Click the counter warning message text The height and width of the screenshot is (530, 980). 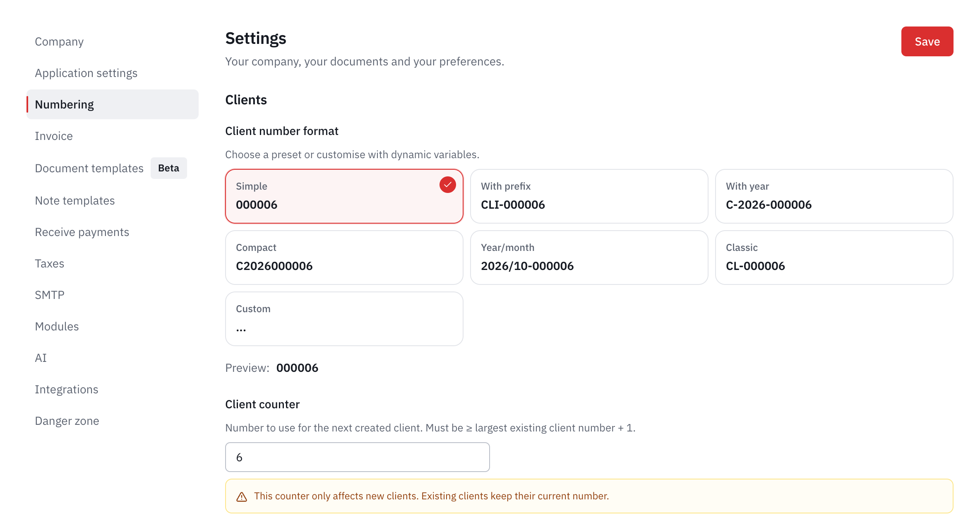click(x=431, y=496)
